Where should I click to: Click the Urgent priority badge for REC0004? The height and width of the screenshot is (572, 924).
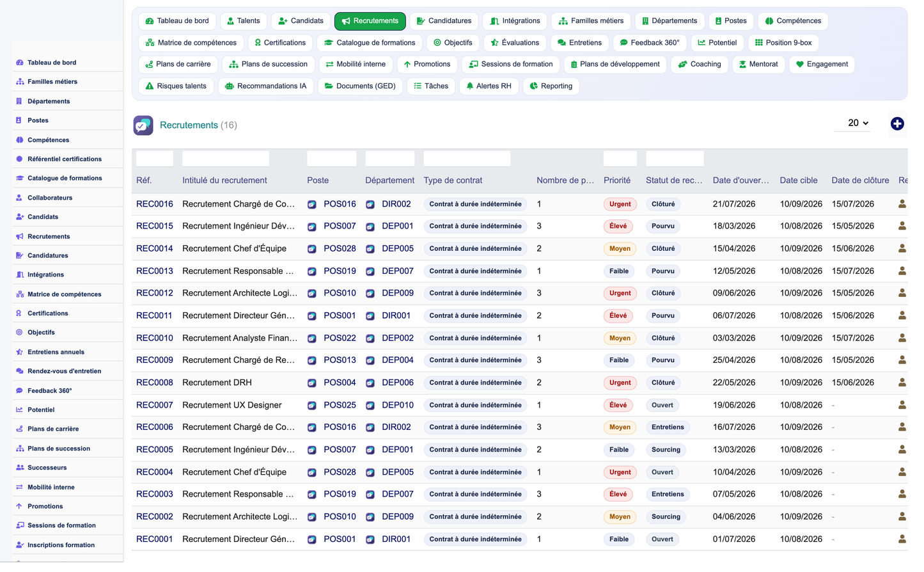pyautogui.click(x=620, y=472)
